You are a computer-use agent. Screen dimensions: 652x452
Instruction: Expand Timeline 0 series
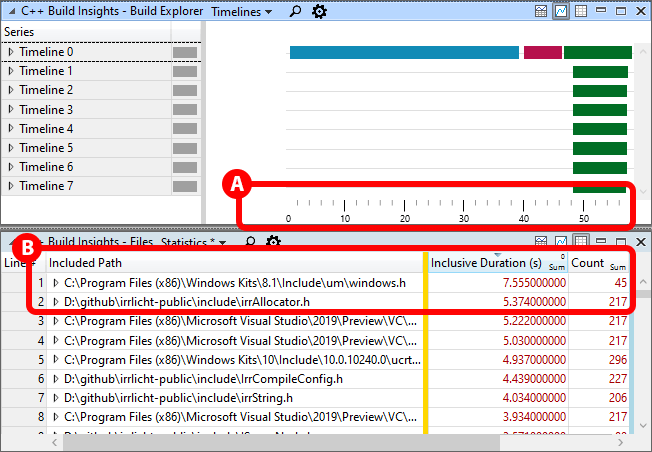(11, 52)
